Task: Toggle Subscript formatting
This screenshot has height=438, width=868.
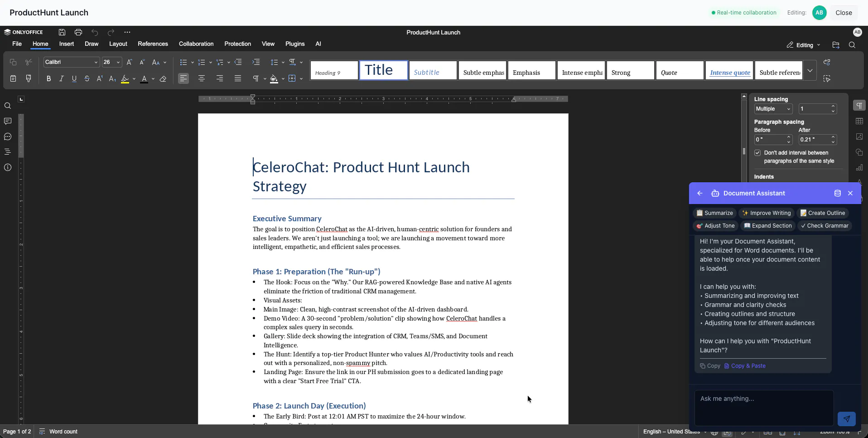Action: 112,78
